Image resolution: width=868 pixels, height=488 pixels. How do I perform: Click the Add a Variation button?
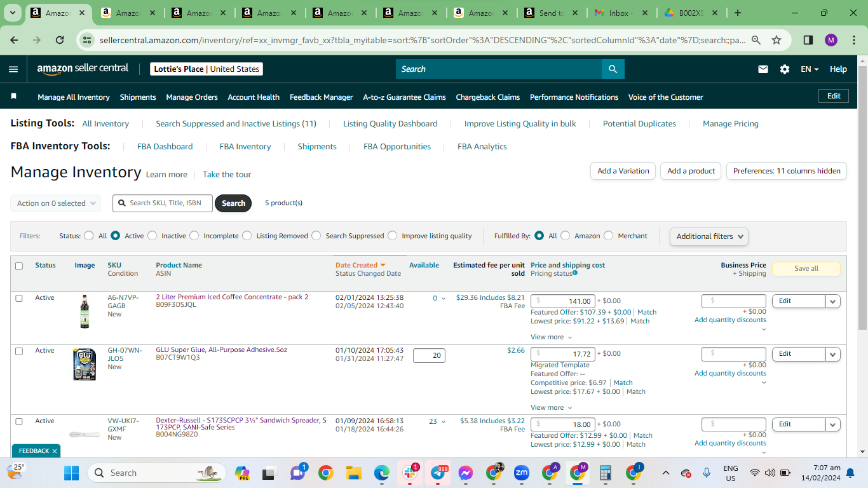click(623, 171)
